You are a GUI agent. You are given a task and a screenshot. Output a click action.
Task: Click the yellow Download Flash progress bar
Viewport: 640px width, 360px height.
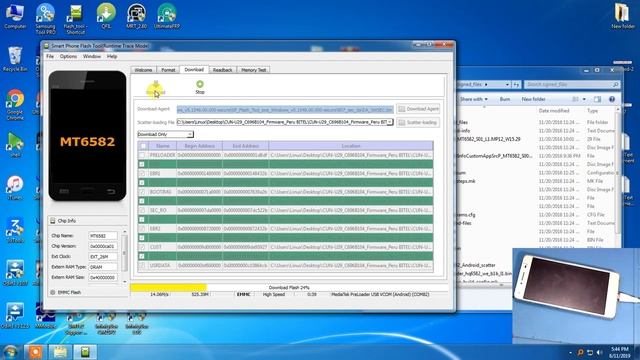tap(168, 288)
